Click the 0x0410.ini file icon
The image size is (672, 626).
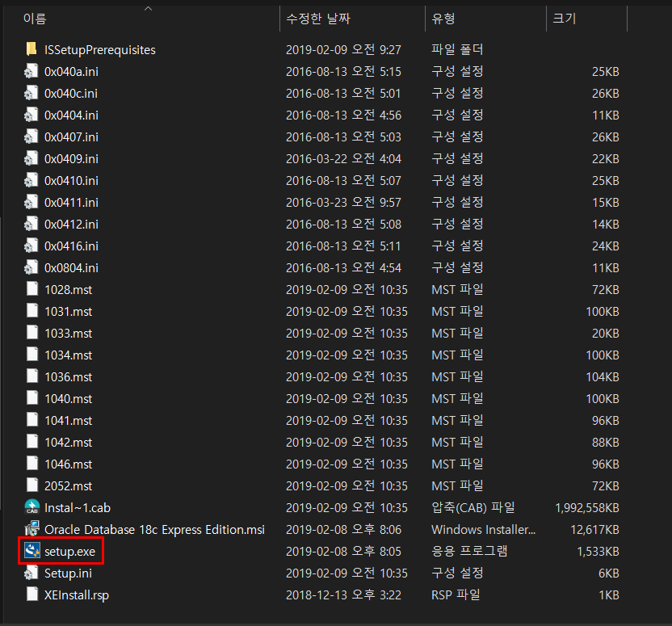pos(31,180)
